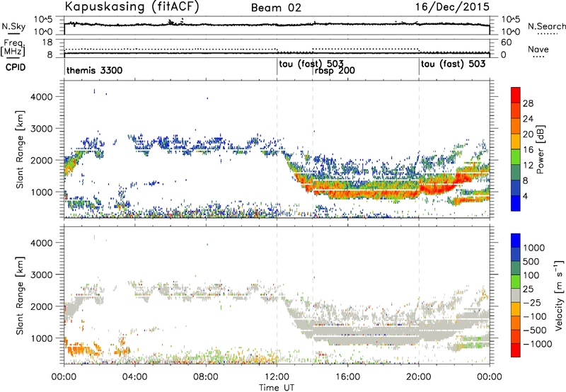The width and height of the screenshot is (566, 392).
Task: Click the tau (fast) 503 label after 20:00
Action: coord(453,64)
